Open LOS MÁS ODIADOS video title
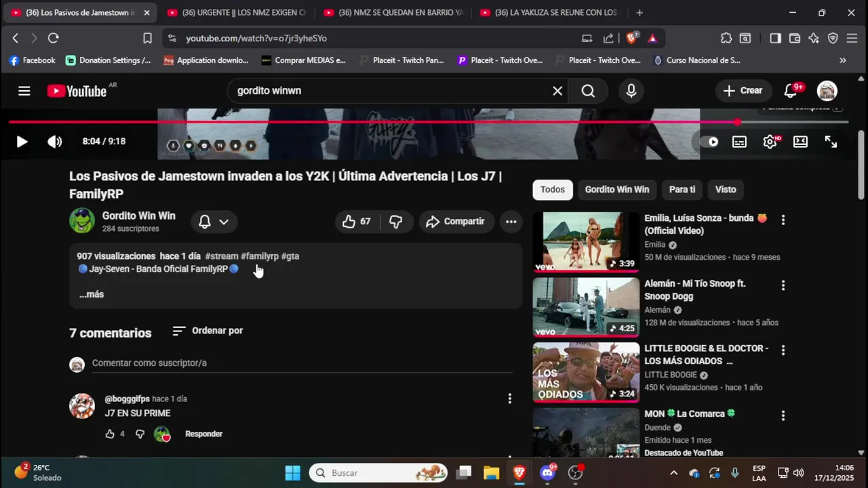868x488 pixels. pyautogui.click(x=707, y=354)
